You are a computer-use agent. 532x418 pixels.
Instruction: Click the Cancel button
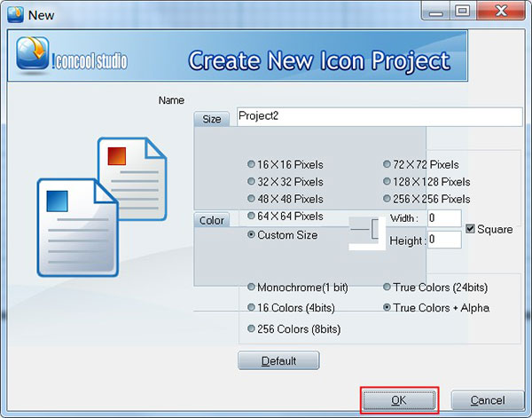coord(488,400)
